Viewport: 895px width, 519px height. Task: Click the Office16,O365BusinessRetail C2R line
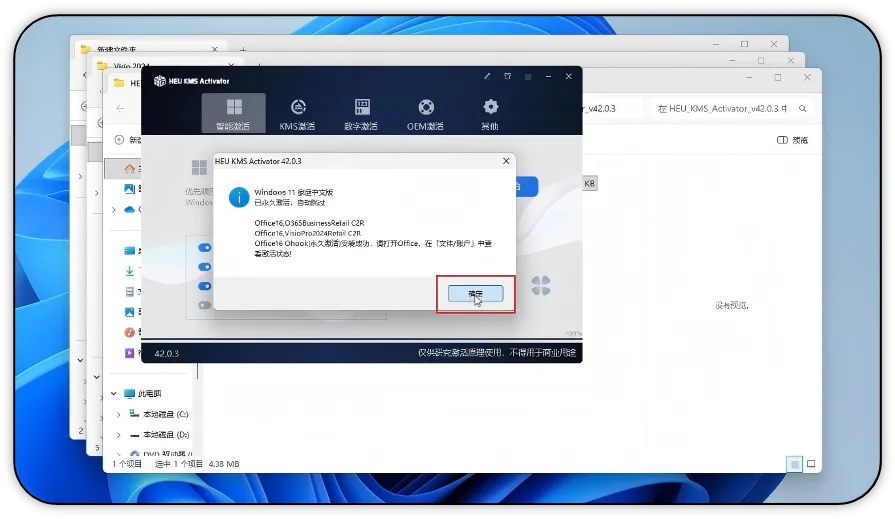pos(309,223)
